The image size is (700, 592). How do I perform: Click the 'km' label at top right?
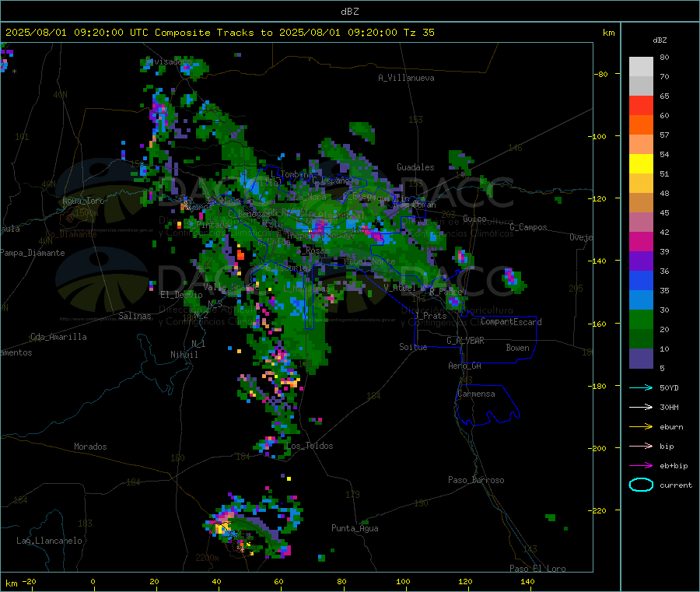point(608,33)
